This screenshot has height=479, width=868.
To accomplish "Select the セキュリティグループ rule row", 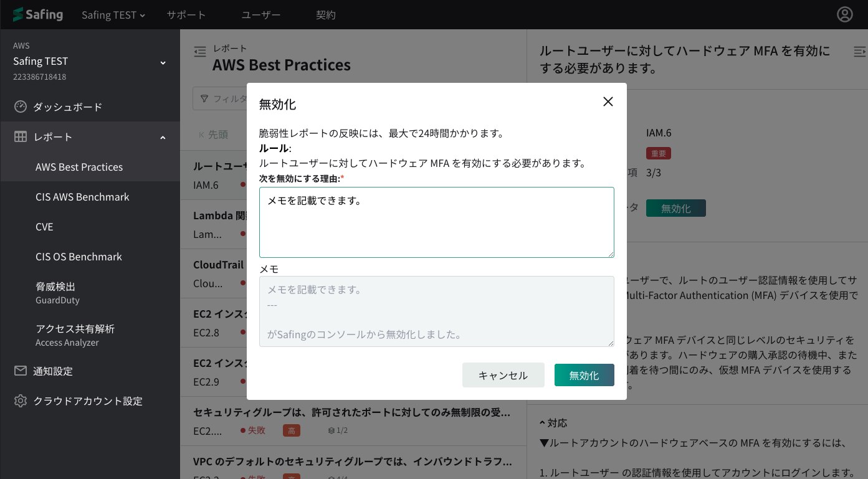I will (353, 421).
